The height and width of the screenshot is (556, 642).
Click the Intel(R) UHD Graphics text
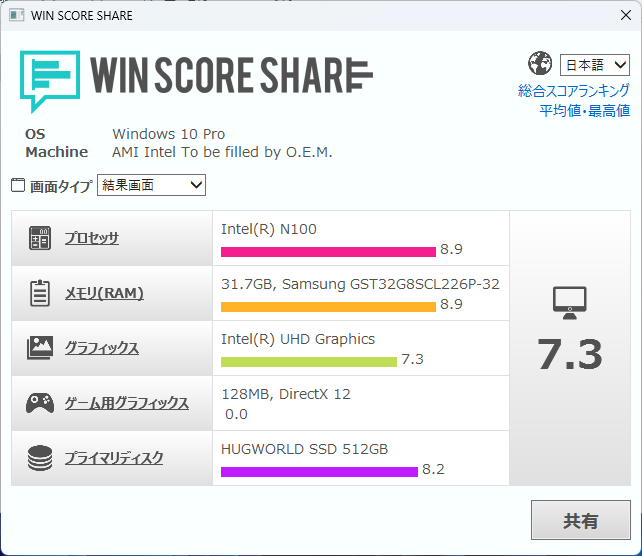(x=298, y=339)
